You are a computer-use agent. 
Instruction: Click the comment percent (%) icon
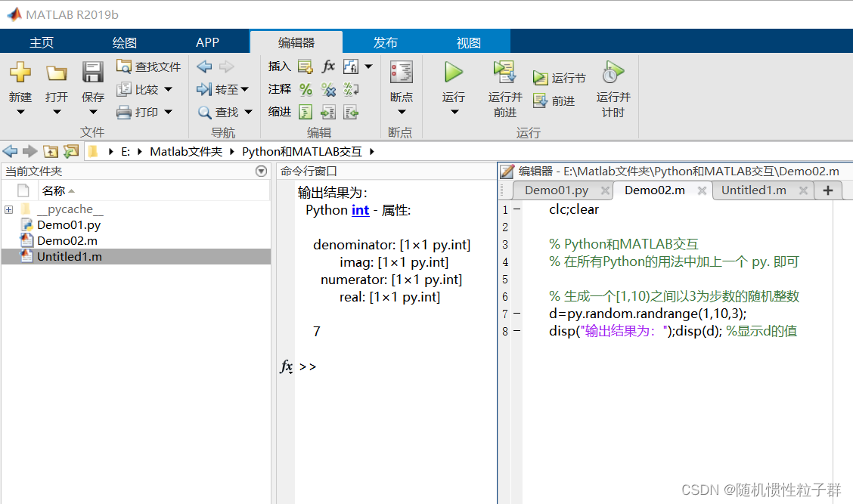pos(306,89)
